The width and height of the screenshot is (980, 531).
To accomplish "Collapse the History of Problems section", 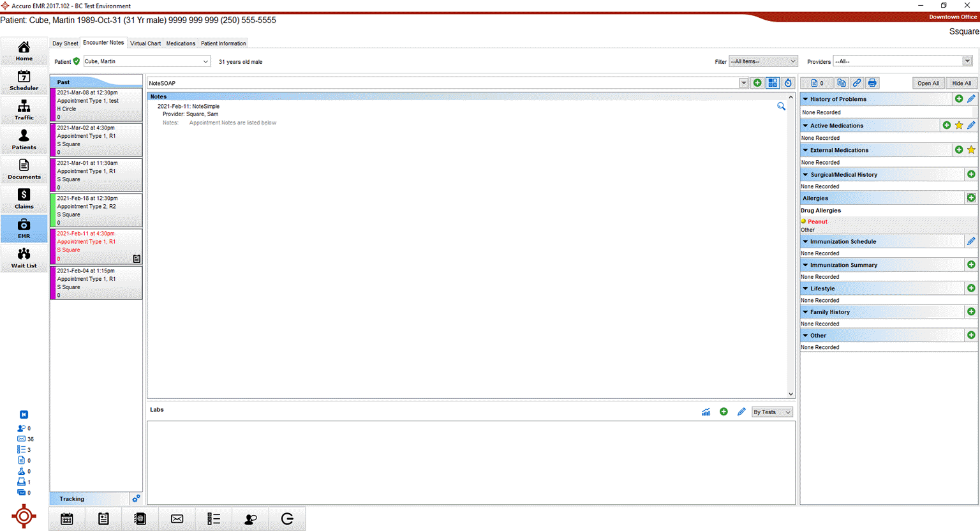I will pos(806,100).
